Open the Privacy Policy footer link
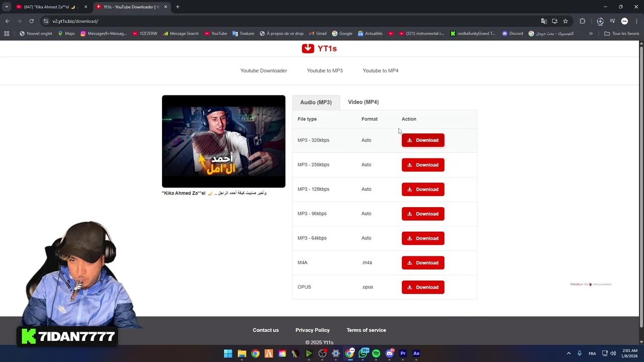Screen dimensions: 644x362 coord(312,330)
